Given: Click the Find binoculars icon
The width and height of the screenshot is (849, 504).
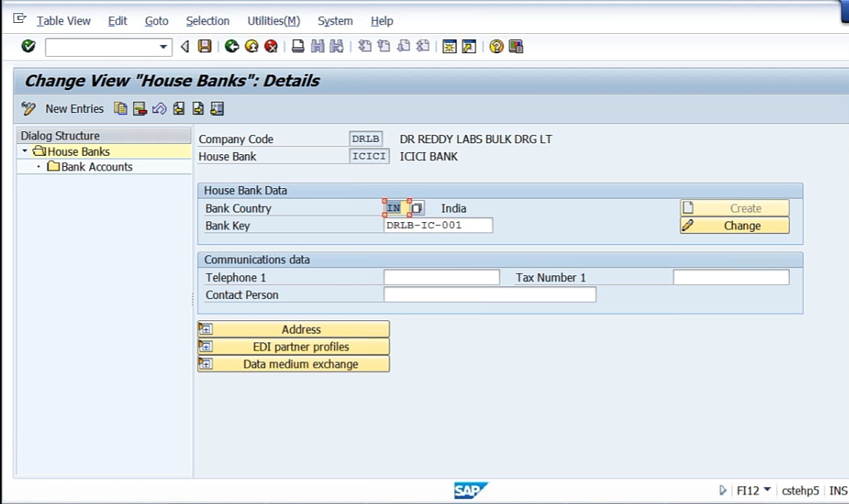Looking at the screenshot, I should coord(318,46).
